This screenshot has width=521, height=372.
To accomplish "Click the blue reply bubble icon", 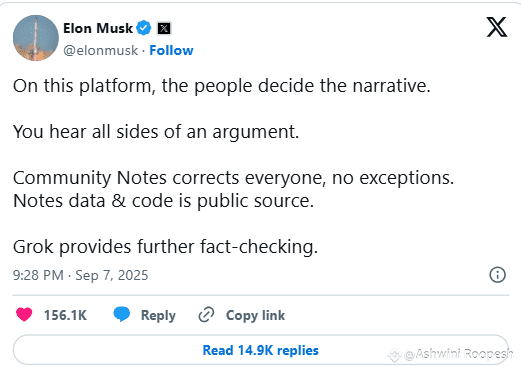I will pos(122,314).
